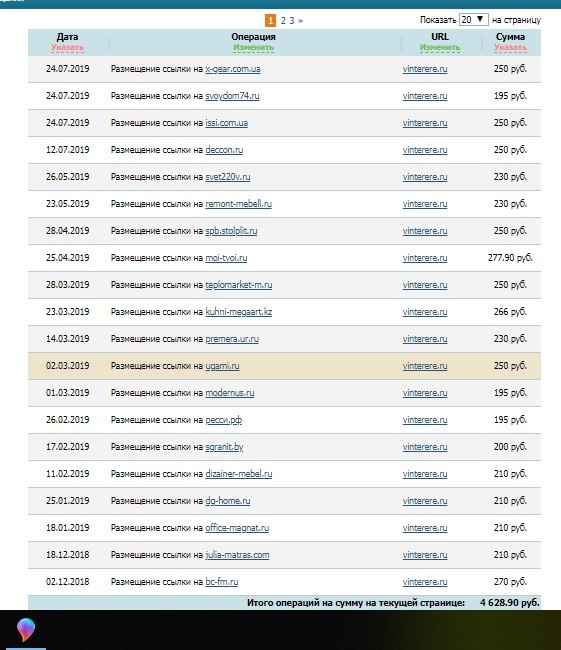
Task: Select the date 12.07.2019
Action: click(x=68, y=150)
